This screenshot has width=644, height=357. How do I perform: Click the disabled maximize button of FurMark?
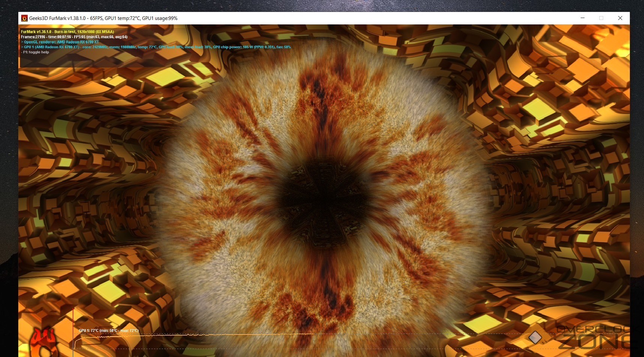(601, 18)
